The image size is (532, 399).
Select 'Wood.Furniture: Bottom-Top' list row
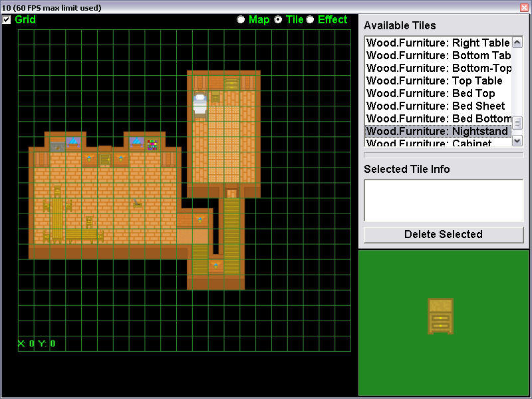[438, 68]
